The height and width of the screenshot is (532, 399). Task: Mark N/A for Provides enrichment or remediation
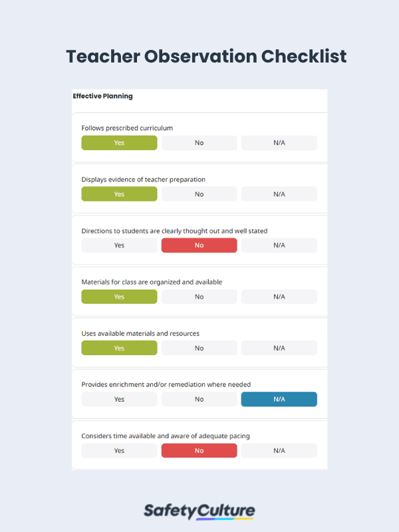279,399
